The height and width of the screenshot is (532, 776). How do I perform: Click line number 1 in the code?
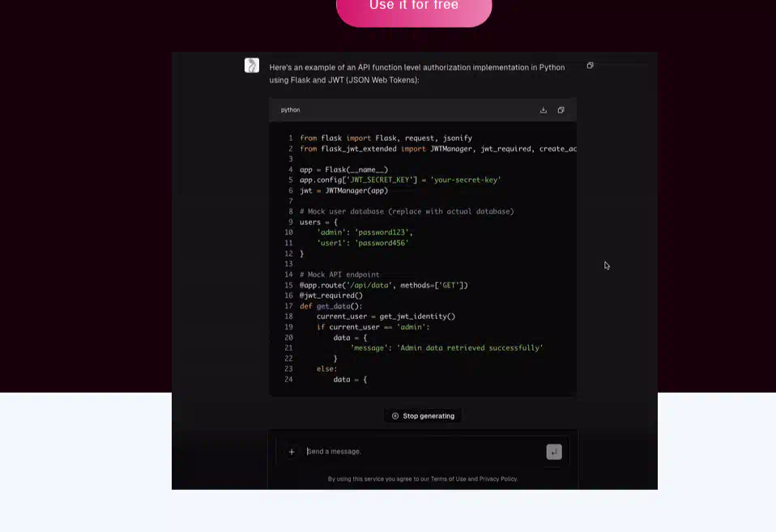click(290, 138)
